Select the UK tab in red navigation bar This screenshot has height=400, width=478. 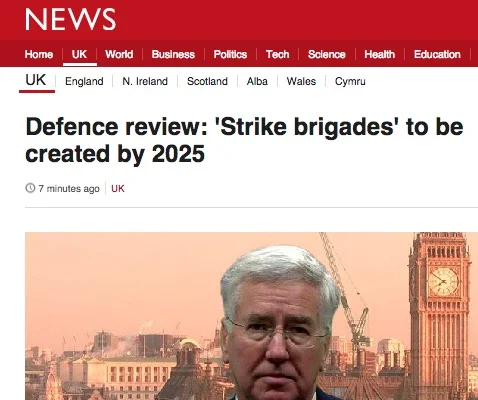point(79,54)
